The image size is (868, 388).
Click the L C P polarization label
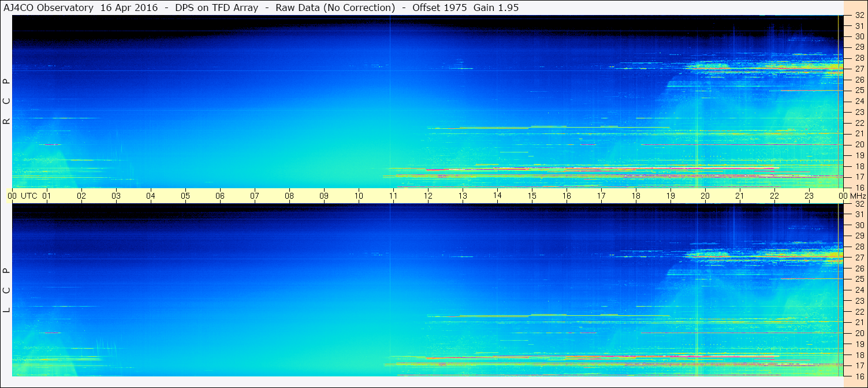(6, 290)
